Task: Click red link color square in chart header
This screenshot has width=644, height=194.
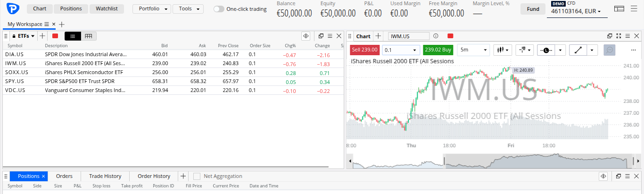Action: coord(450,36)
